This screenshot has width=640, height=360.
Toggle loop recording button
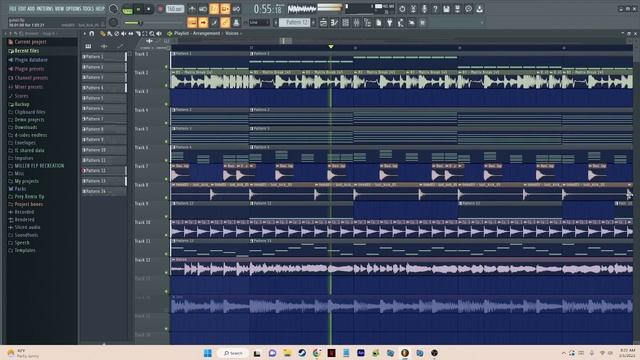[236, 9]
